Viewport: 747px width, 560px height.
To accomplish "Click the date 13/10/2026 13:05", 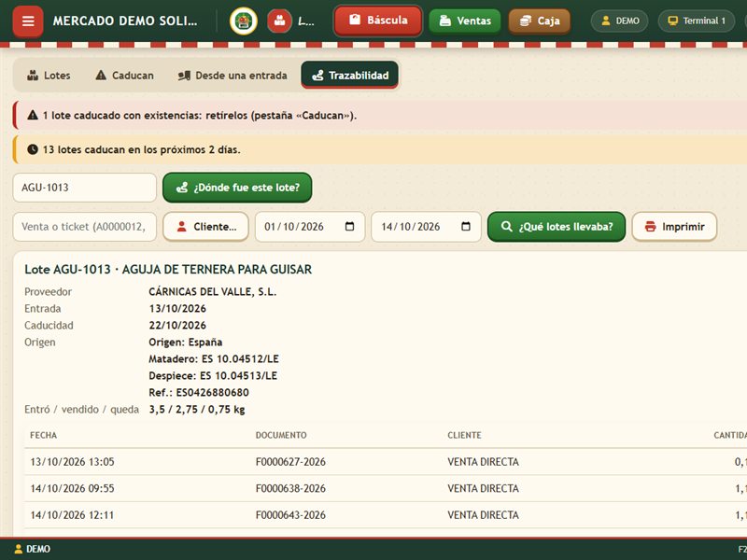I will (x=73, y=462).
